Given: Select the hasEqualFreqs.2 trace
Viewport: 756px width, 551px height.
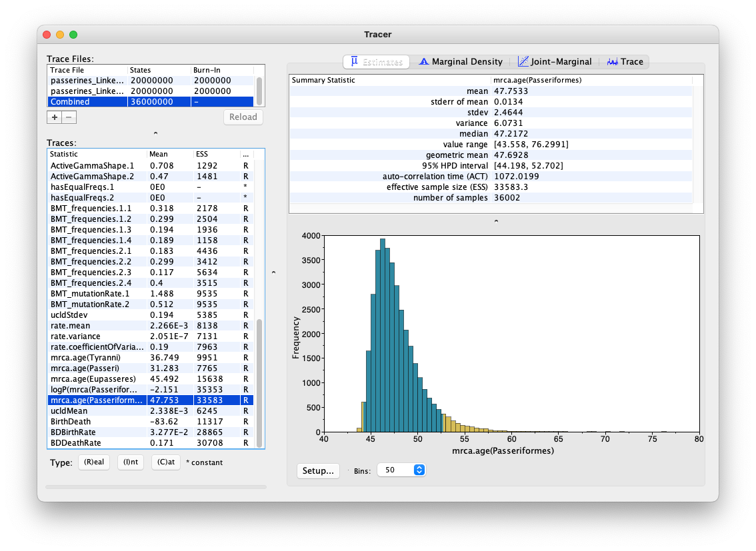Looking at the screenshot, I should click(151, 197).
